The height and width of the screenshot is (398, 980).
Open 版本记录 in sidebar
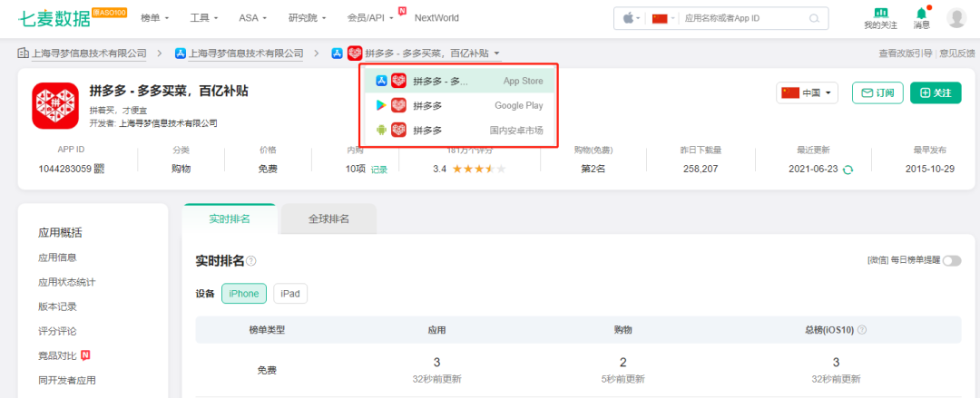[57, 306]
